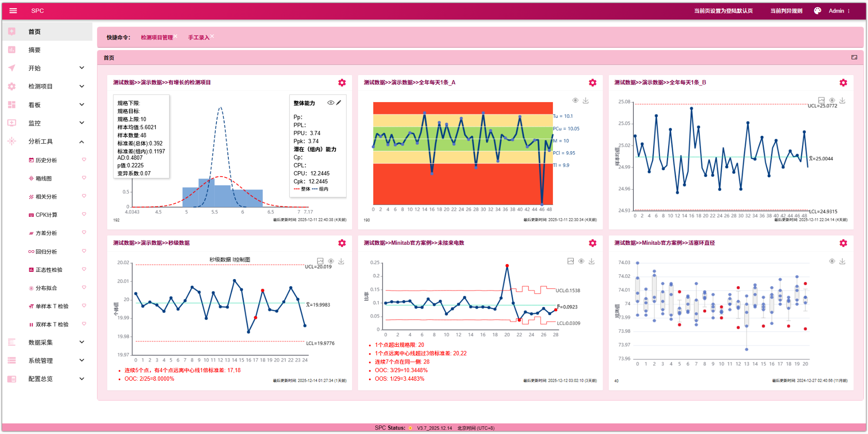This screenshot has width=868, height=434.
Task: Open settings gear for 未接来电数 chart
Action: tap(592, 243)
